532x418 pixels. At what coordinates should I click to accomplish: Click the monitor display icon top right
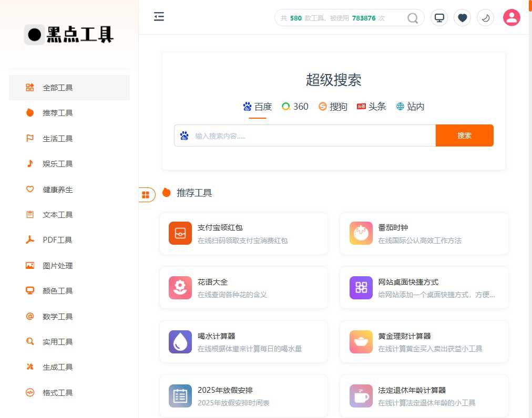[x=439, y=17]
